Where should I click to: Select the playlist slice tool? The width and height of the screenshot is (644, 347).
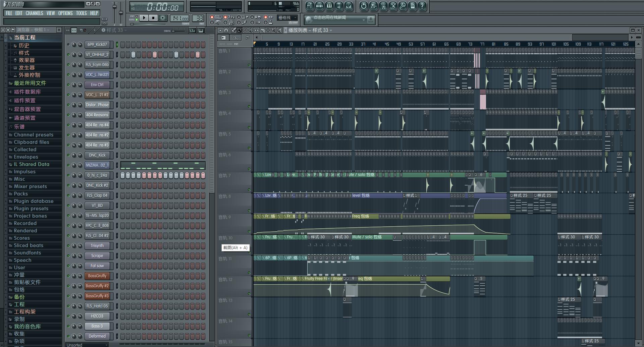point(262,30)
